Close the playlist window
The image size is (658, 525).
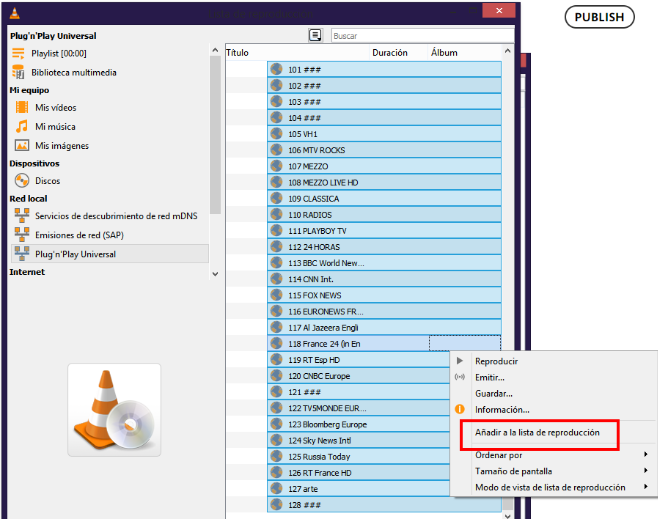(x=499, y=10)
